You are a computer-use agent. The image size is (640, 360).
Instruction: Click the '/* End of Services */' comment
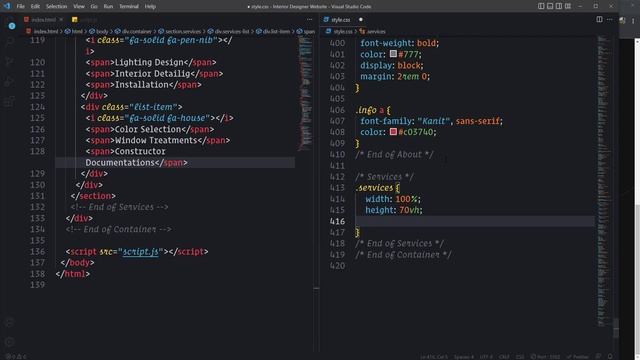click(399, 244)
